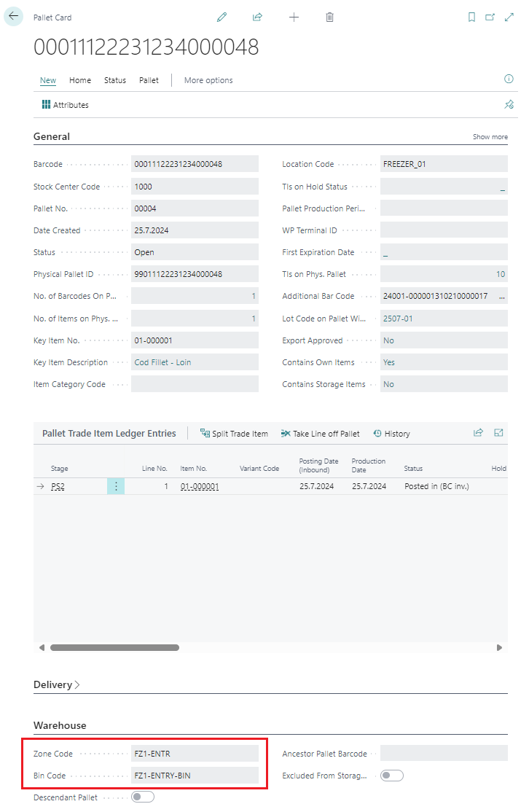The image size is (529, 812).
Task: Open the Pallet menu tab
Action: (x=149, y=80)
